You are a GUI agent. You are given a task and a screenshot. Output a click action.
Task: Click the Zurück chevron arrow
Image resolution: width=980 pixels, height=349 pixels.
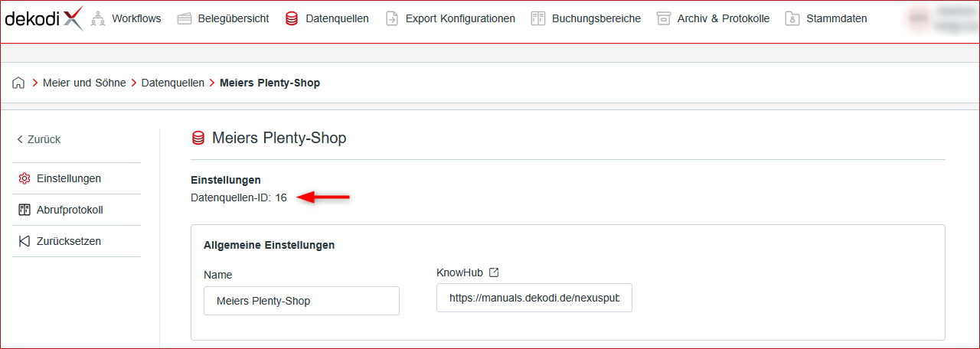coord(20,139)
